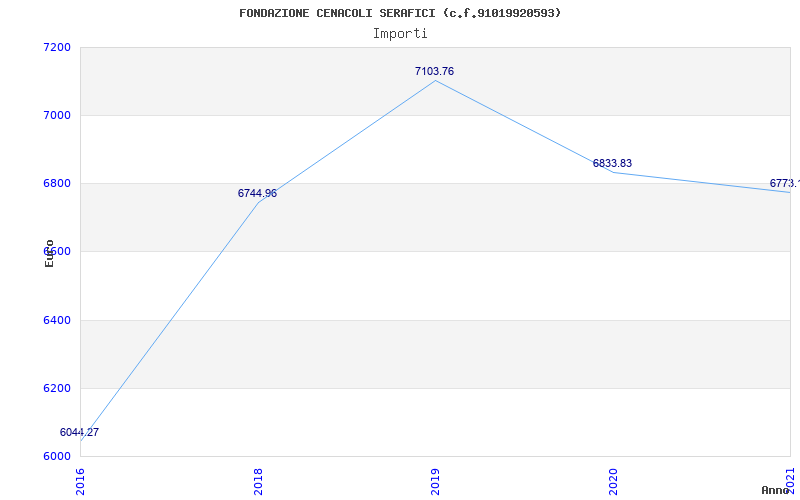The width and height of the screenshot is (800, 500).
Task: Click the 'Euro' y-axis title
Action: tap(49, 253)
